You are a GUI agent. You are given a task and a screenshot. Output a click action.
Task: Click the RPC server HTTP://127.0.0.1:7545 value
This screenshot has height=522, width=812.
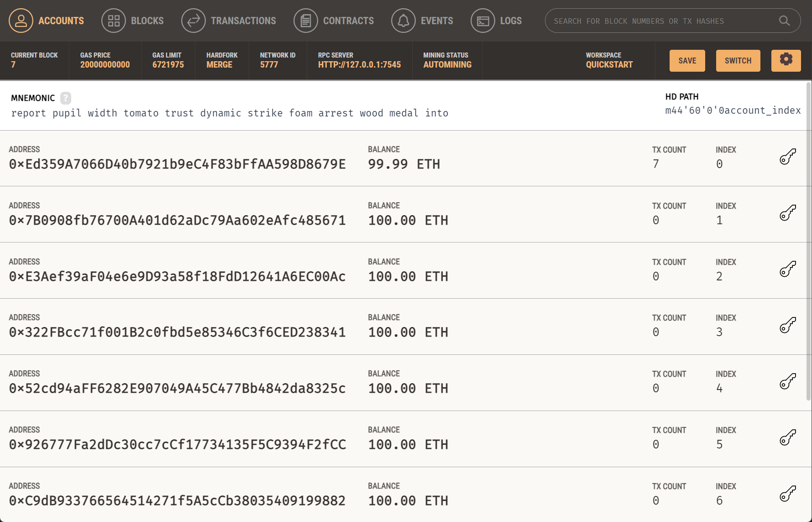pyautogui.click(x=359, y=65)
